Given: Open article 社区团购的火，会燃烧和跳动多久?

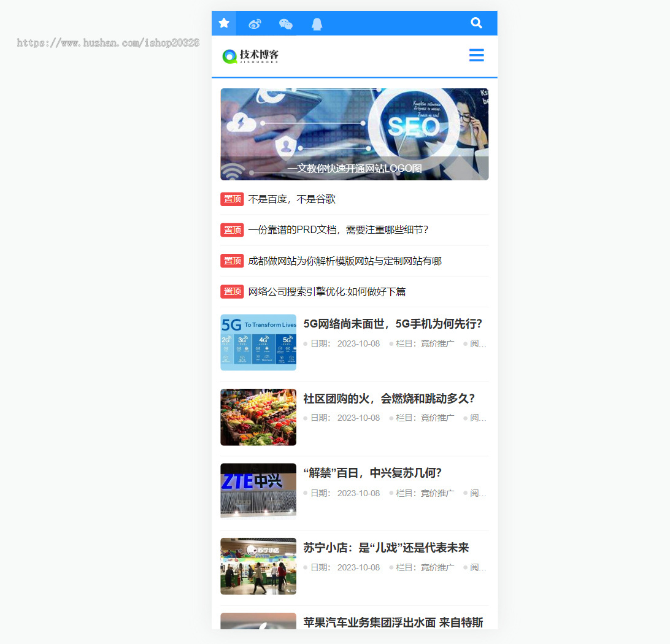Looking at the screenshot, I should [x=389, y=399].
